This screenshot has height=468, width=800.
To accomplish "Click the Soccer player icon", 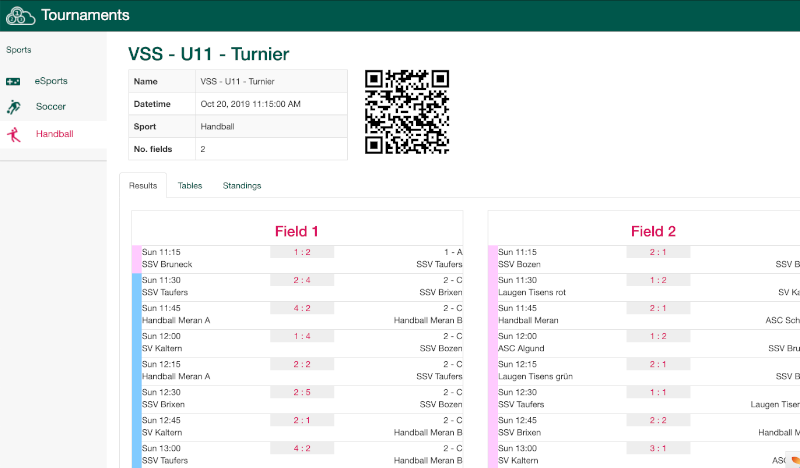I will pyautogui.click(x=14, y=107).
